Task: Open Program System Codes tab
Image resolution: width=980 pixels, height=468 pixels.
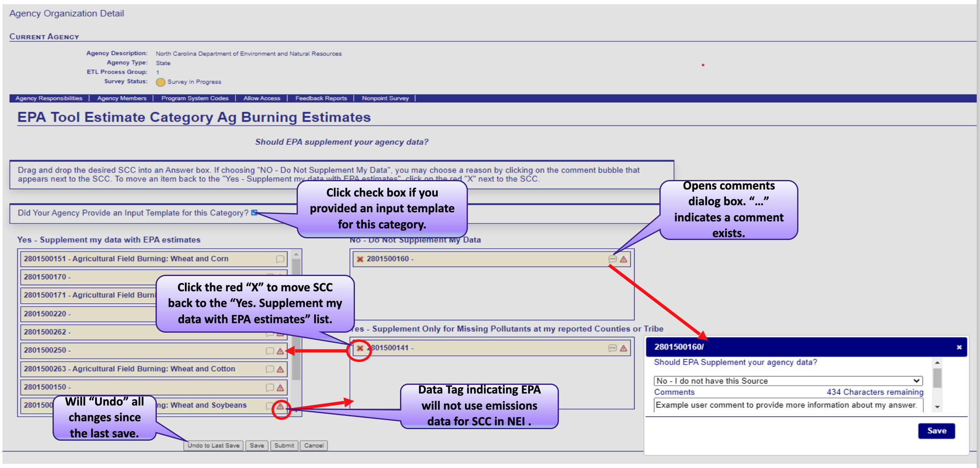Action: 195,98
